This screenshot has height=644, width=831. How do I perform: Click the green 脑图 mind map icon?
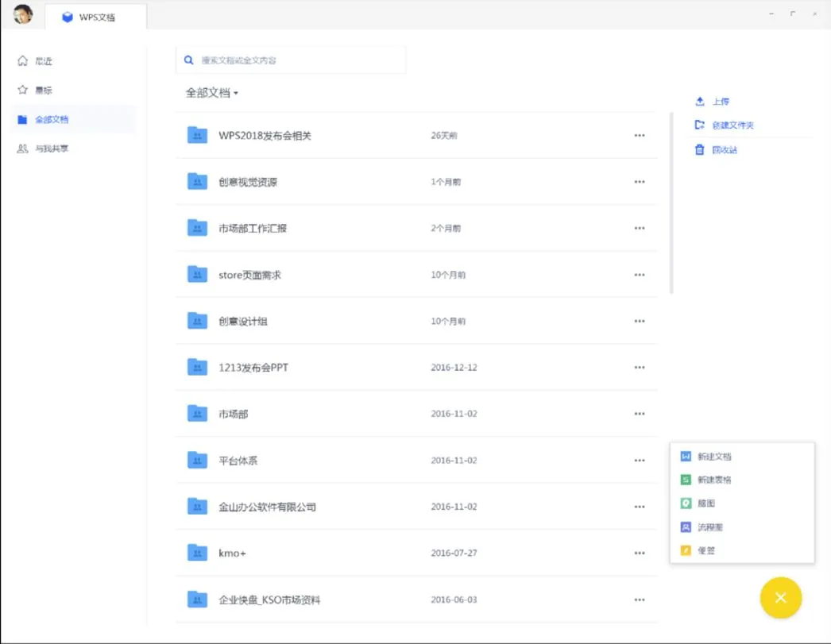click(x=686, y=503)
